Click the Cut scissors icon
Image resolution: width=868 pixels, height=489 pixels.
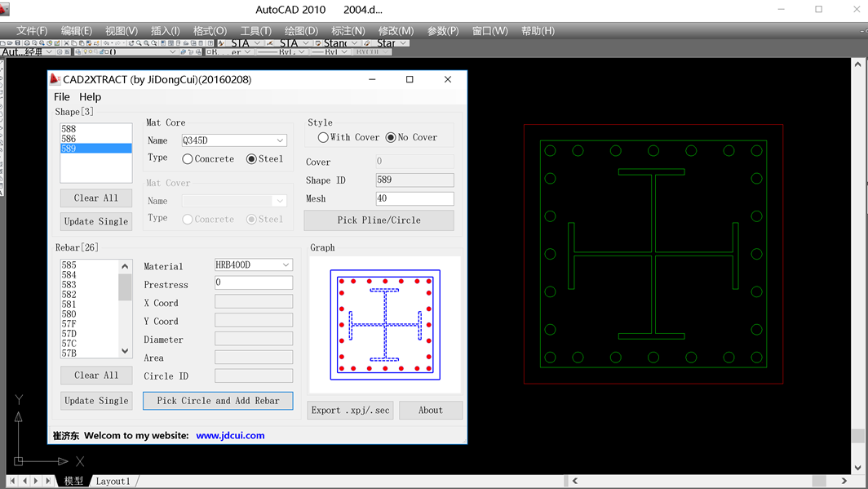click(66, 43)
